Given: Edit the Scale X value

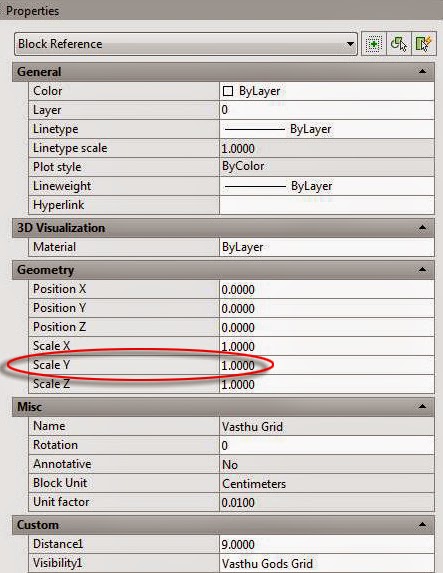Looking at the screenshot, I should 327,346.
